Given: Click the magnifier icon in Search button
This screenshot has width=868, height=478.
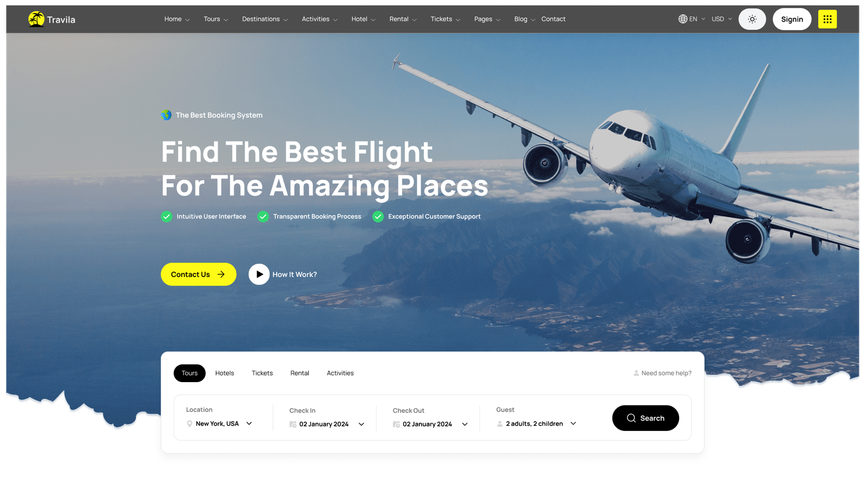Looking at the screenshot, I should [x=631, y=418].
